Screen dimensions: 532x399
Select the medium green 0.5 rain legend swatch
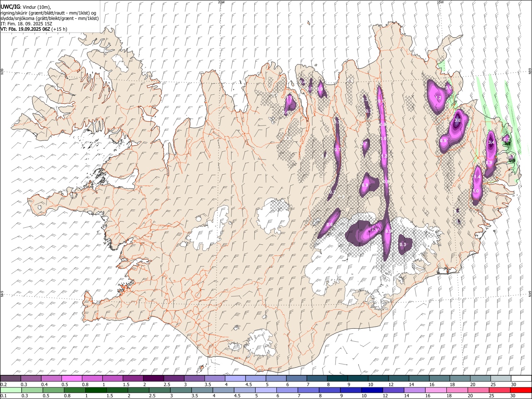click(x=54, y=390)
